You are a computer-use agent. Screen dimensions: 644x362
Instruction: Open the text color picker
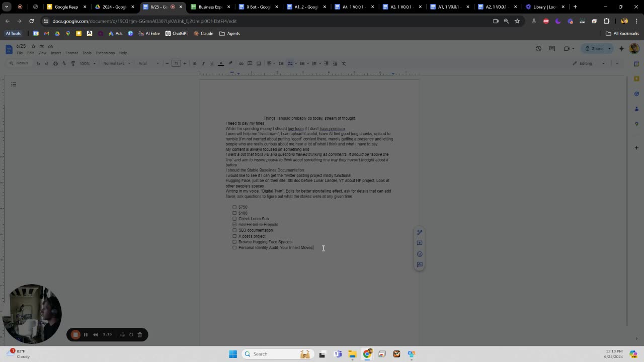pos(221,63)
